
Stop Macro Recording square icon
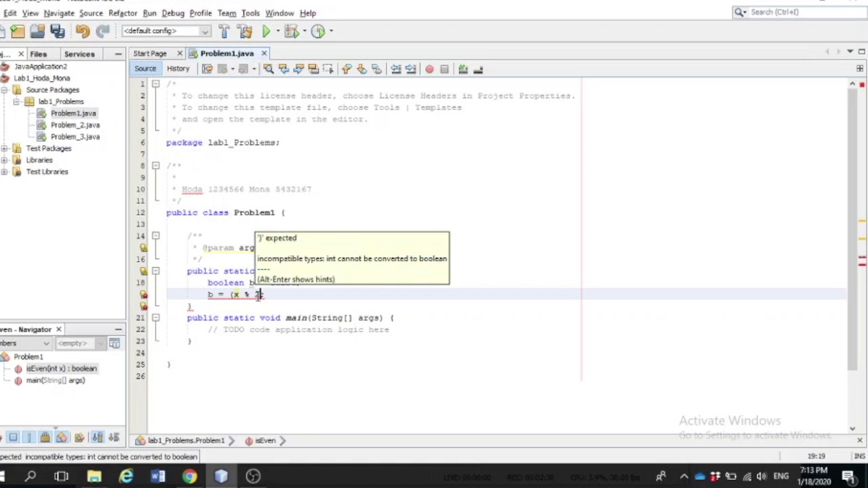[x=444, y=69]
